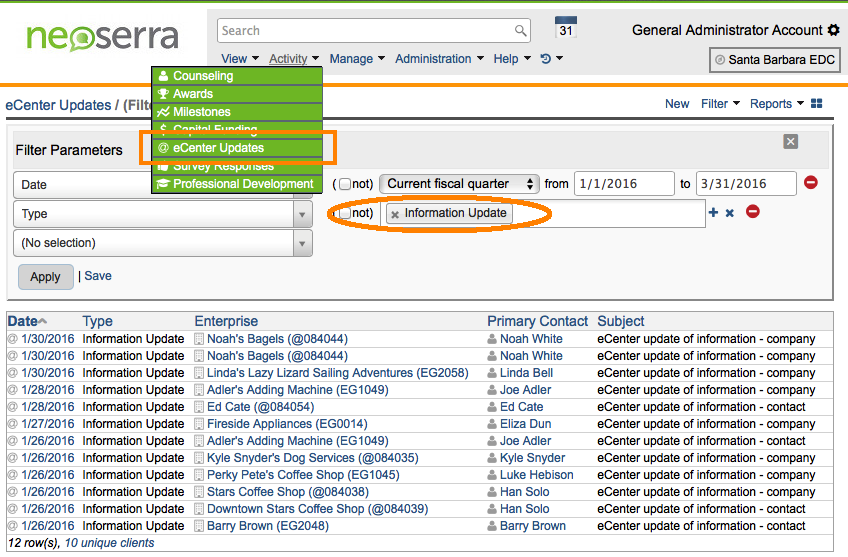Click the search magnifier icon

520,31
